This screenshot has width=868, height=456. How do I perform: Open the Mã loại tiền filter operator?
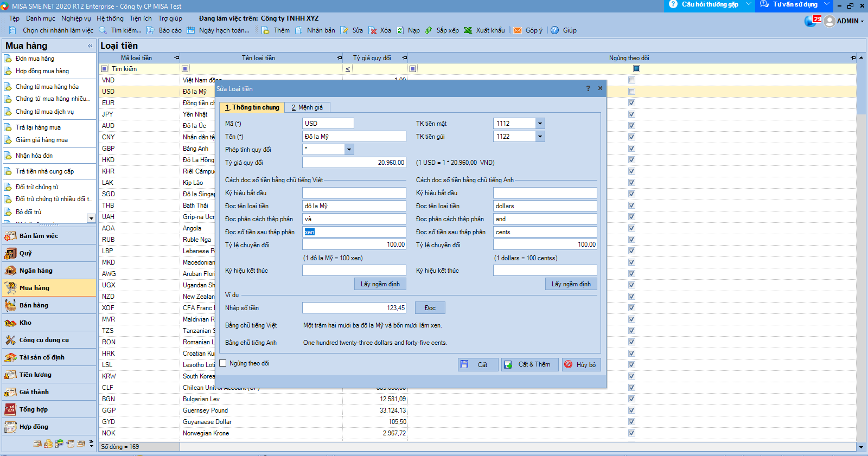104,69
